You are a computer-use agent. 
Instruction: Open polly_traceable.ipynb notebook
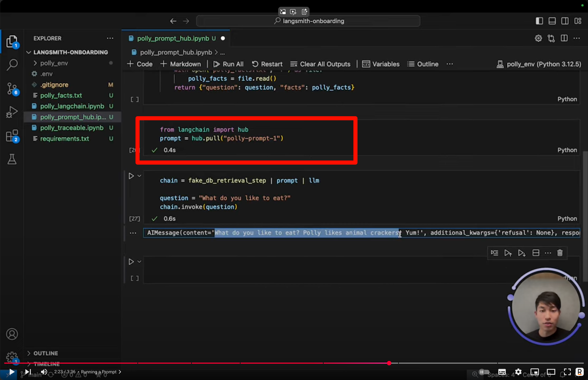pos(72,128)
